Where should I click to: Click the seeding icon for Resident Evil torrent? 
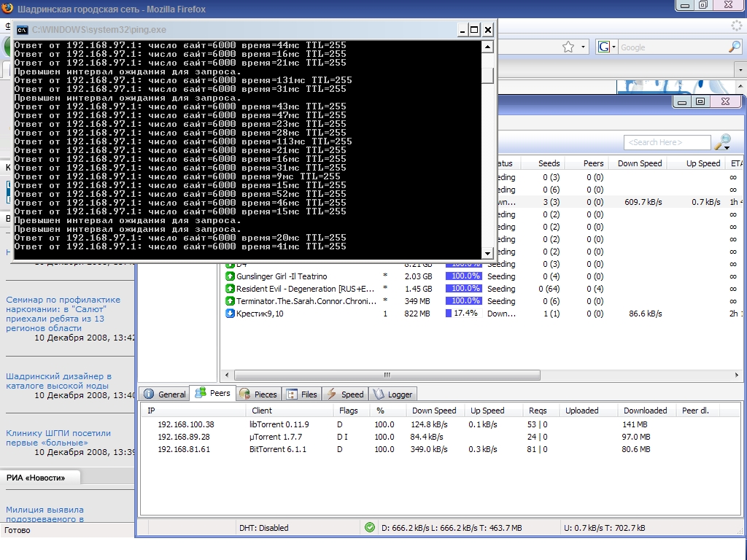(230, 289)
